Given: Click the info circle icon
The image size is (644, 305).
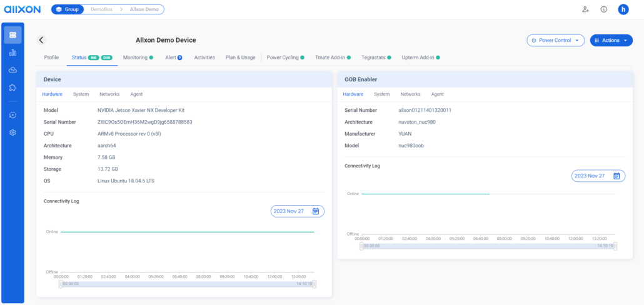Looking at the screenshot, I should 603,9.
